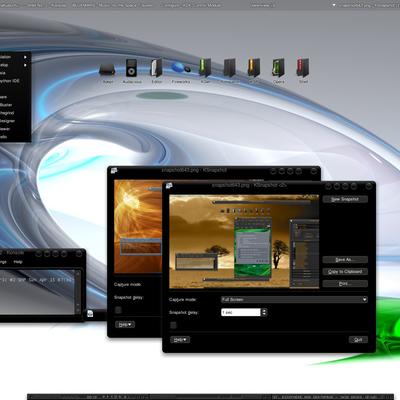Image resolution: width=400 pixels, height=400 pixels.
Task: Open the Opera green folder desktop icon
Action: pyautogui.click(x=278, y=68)
